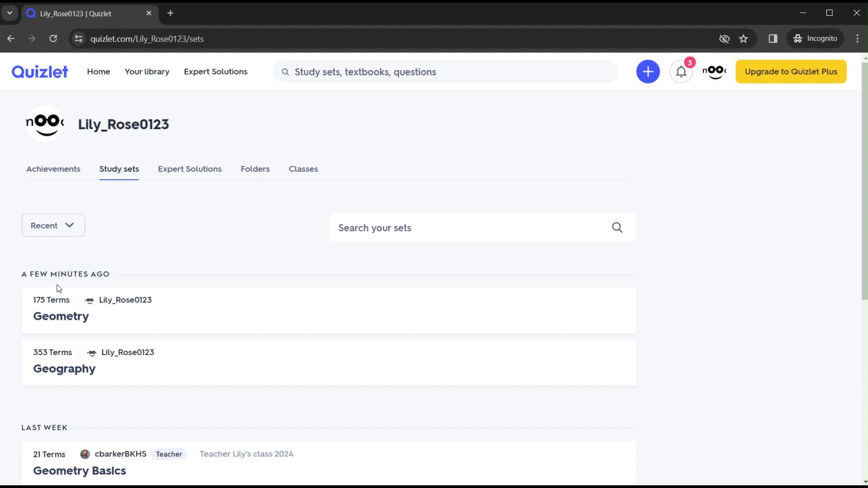Click the Incognito indicator
Image resolution: width=868 pixels, height=488 pixels.
pos(816,38)
